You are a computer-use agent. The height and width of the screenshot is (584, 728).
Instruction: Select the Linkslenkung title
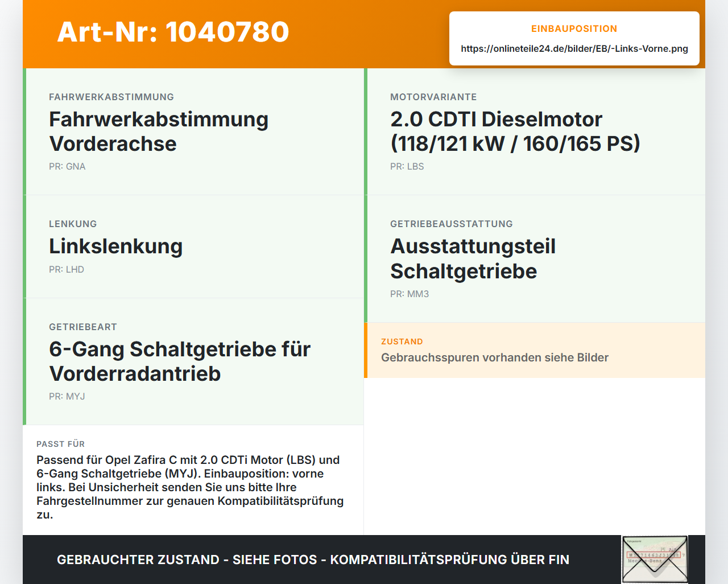[116, 246]
